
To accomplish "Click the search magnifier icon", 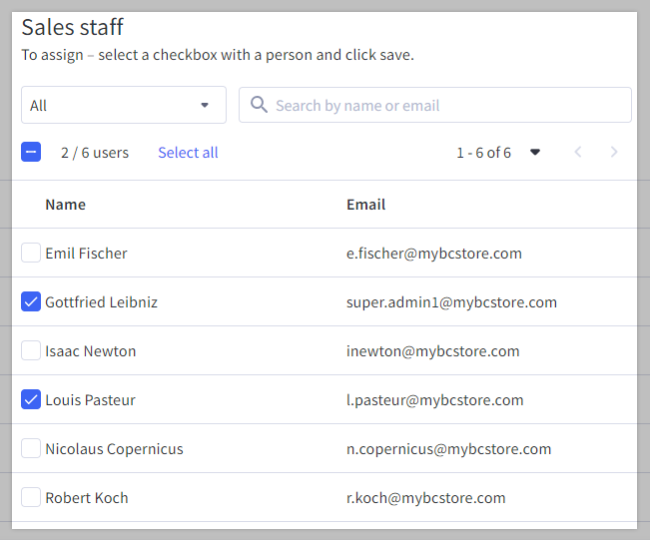I will (x=259, y=104).
